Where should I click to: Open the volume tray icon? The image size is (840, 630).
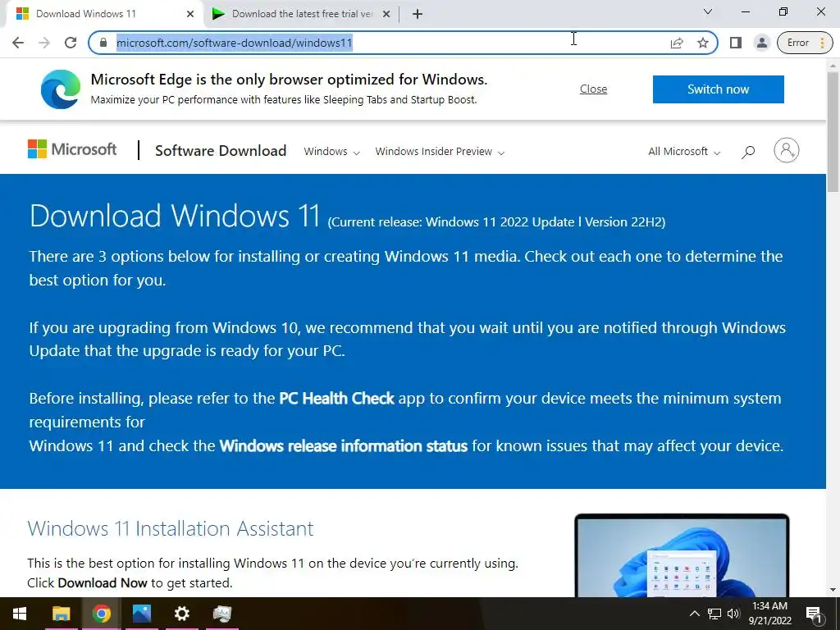click(733, 614)
